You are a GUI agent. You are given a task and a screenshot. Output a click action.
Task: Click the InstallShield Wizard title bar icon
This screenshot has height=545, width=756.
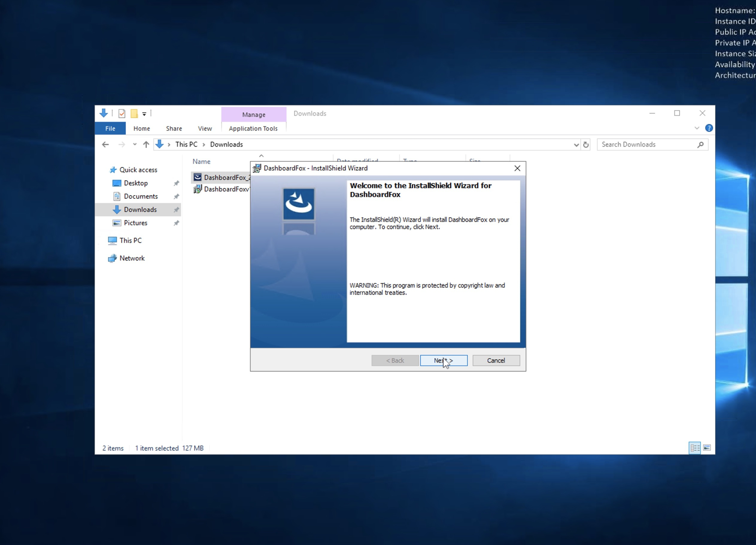click(x=257, y=168)
